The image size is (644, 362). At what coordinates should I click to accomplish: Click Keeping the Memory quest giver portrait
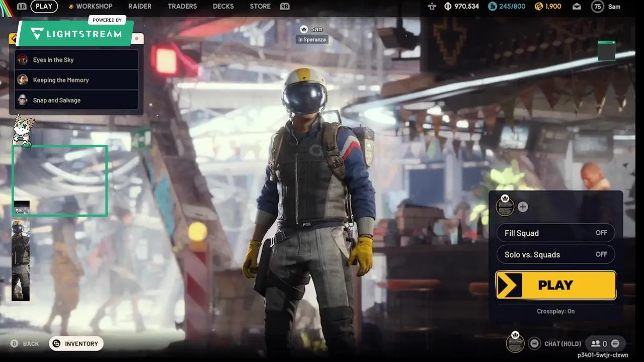pyautogui.click(x=23, y=80)
